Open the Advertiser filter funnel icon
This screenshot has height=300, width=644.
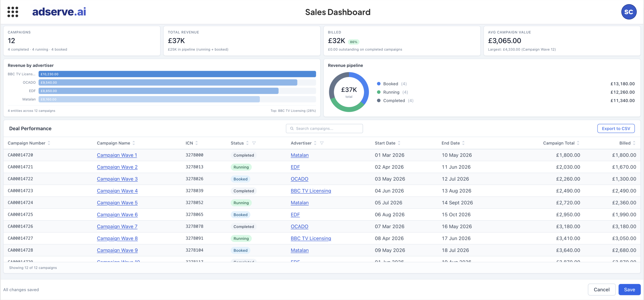coord(322,143)
